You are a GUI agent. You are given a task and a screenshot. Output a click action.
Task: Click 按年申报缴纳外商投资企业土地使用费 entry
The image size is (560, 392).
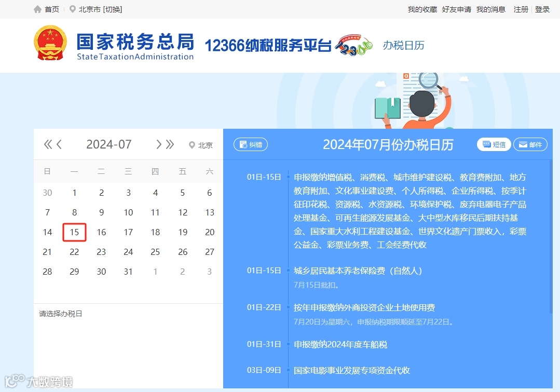coord(364,308)
